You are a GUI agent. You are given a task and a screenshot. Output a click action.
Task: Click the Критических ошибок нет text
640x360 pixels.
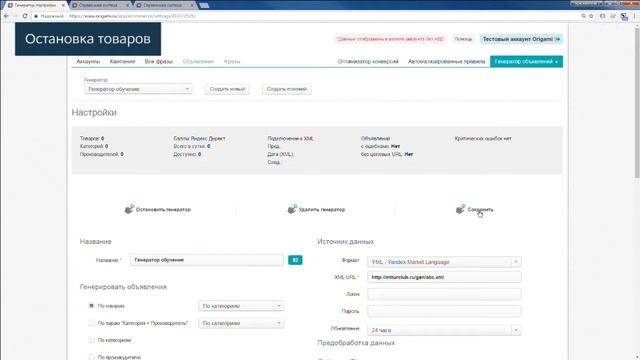[483, 138]
